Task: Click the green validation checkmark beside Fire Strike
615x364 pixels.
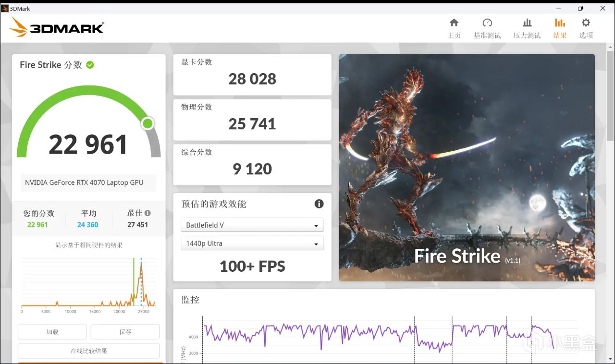Action: pos(90,65)
